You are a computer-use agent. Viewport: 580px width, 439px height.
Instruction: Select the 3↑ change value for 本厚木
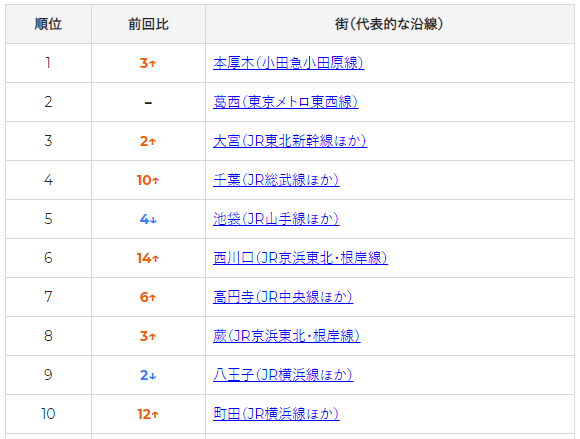click(x=148, y=63)
